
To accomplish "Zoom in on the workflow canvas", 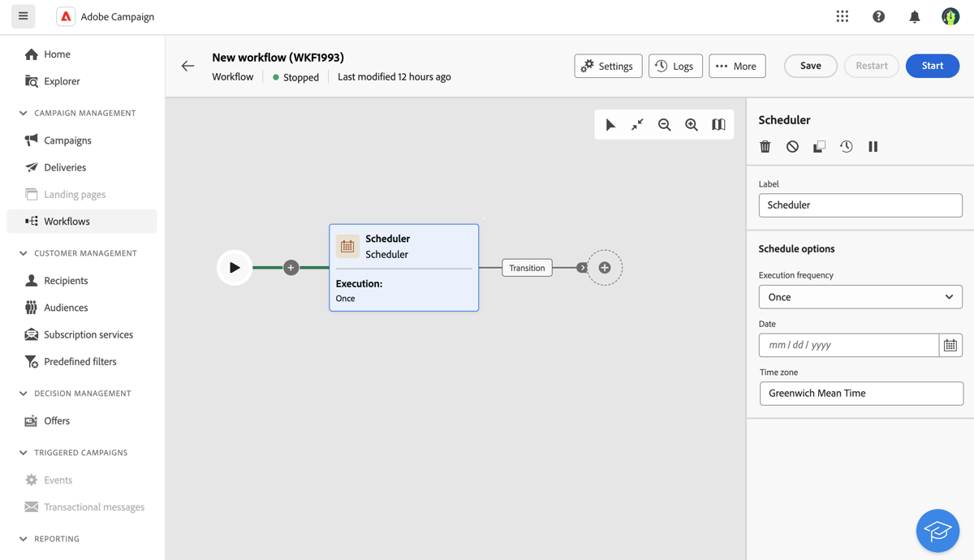I will [692, 124].
